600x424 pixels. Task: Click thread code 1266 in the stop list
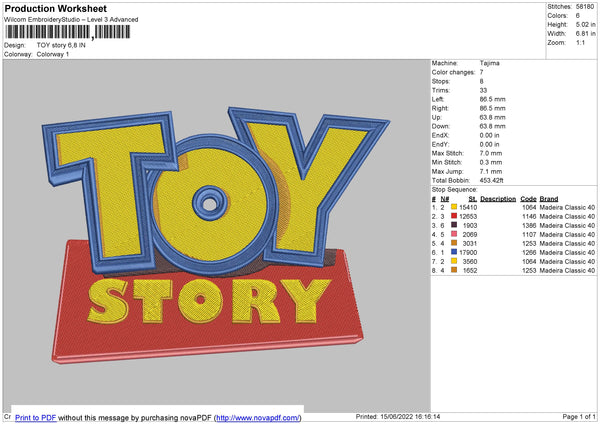click(x=530, y=253)
